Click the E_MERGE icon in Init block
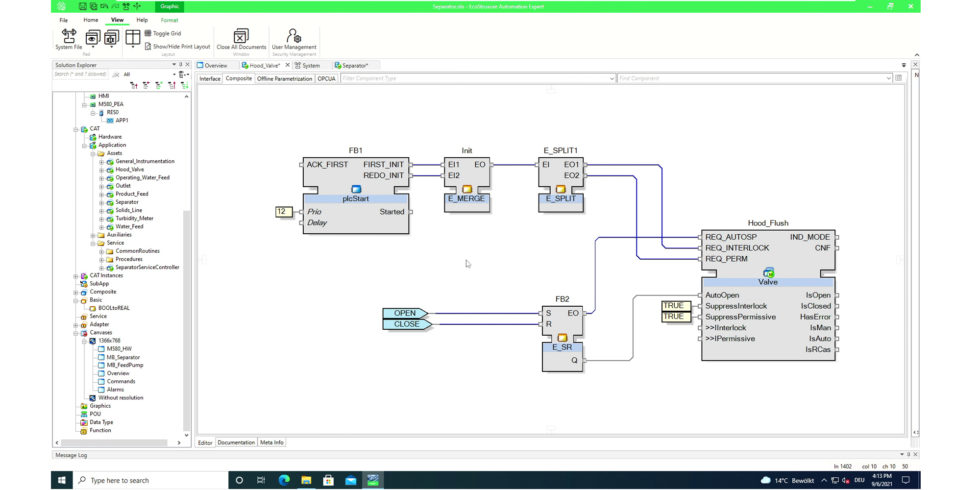Image resolution: width=980 pixels, height=490 pixels. coord(467,188)
